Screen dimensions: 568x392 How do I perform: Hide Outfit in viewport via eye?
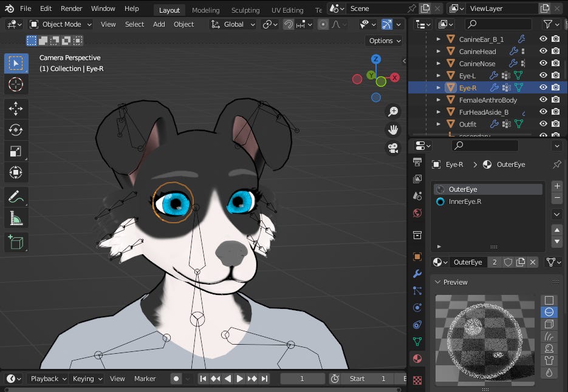tap(543, 124)
